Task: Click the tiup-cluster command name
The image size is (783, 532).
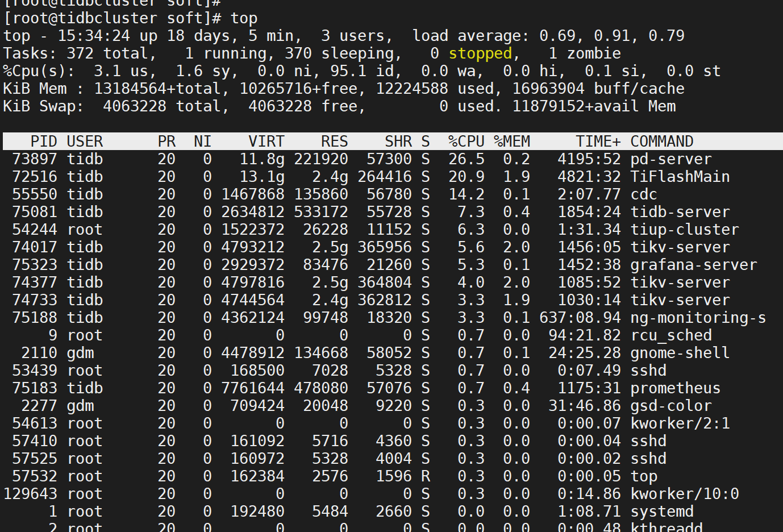Action: tap(685, 230)
